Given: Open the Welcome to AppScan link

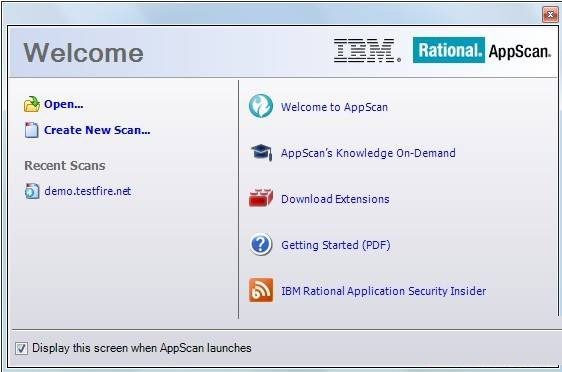Looking at the screenshot, I should (334, 107).
